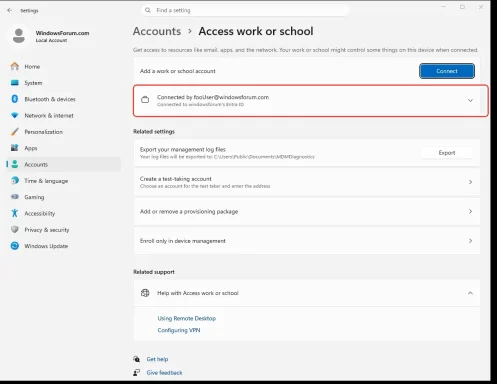Click the Network & internet wifi icon
The width and height of the screenshot is (497, 384).
15,115
